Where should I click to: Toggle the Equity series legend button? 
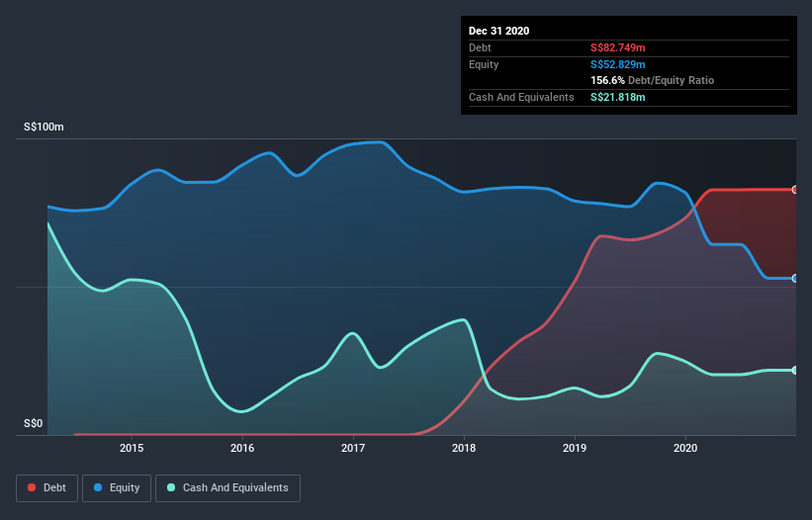point(117,488)
